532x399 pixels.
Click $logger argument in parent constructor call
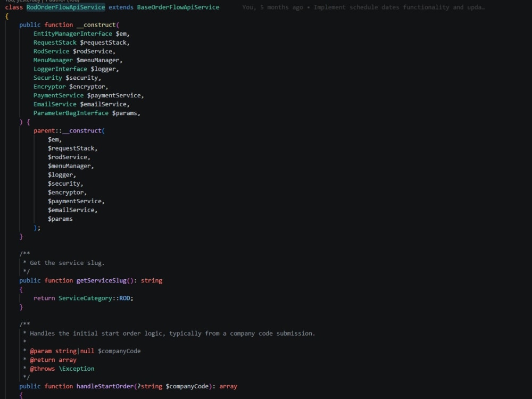(x=62, y=174)
